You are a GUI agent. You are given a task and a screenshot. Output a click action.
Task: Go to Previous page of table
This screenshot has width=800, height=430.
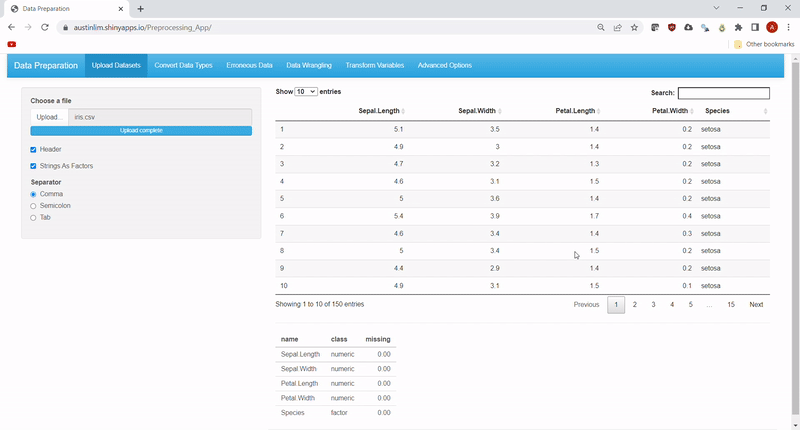click(x=586, y=305)
